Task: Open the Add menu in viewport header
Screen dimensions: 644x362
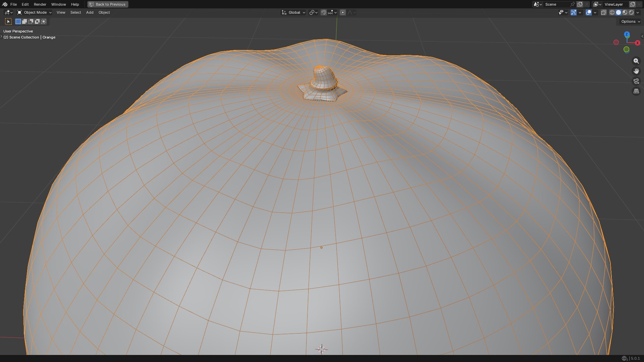Action: click(x=90, y=12)
